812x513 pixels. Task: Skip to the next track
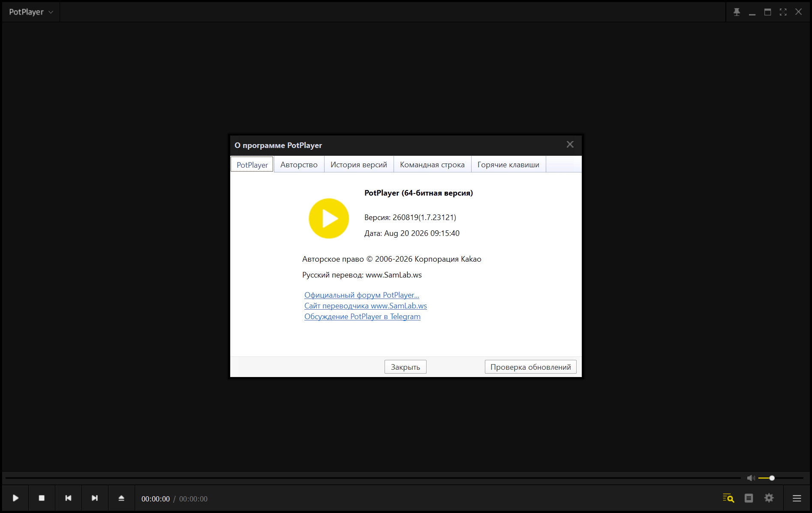(x=95, y=498)
